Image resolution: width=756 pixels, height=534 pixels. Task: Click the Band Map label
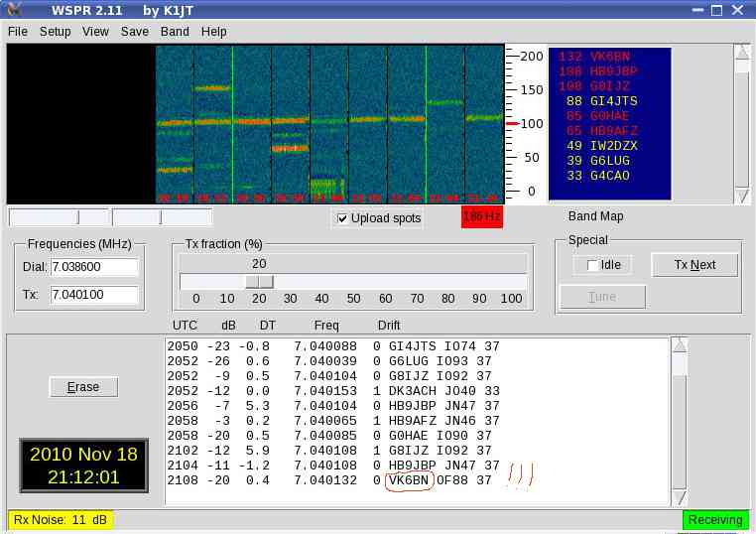pos(595,216)
